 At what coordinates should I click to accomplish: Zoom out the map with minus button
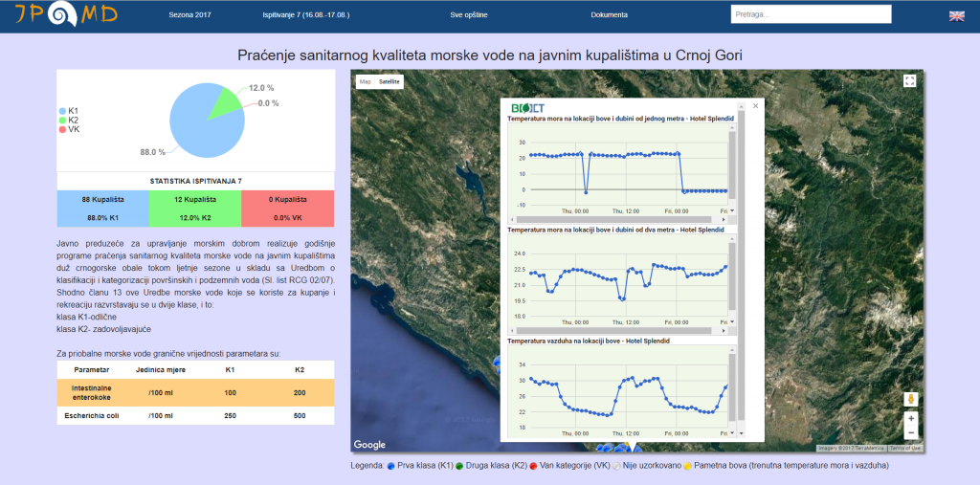click(x=911, y=432)
